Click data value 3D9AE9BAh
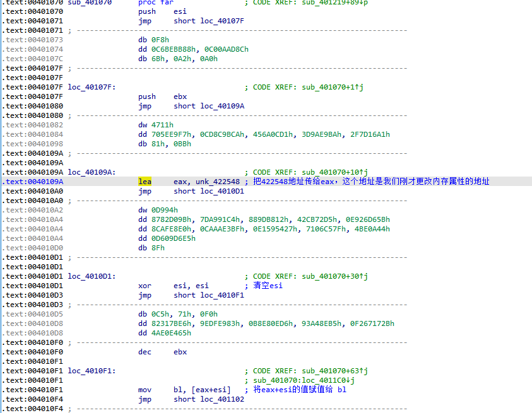The image size is (532, 413). click(x=322, y=134)
